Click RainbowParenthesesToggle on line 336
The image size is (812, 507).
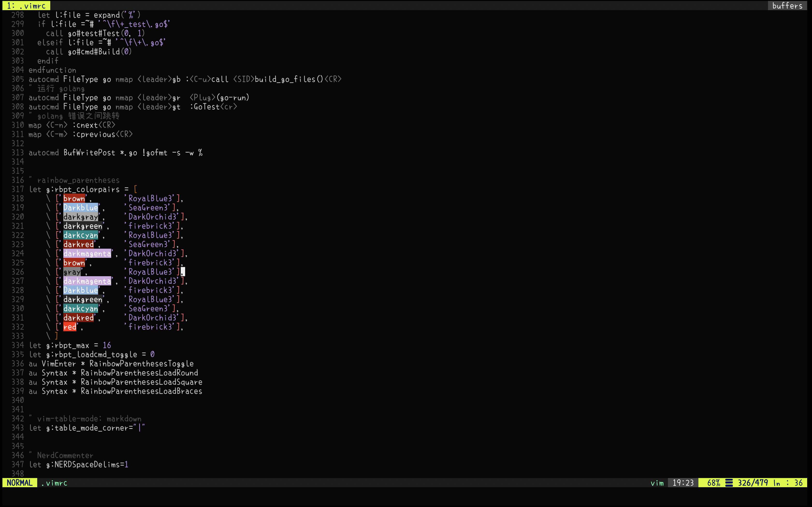(141, 364)
